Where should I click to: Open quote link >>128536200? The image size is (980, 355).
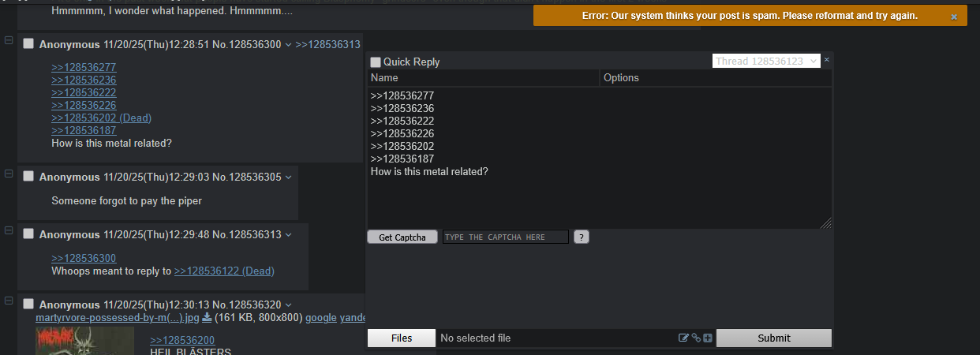[182, 340]
